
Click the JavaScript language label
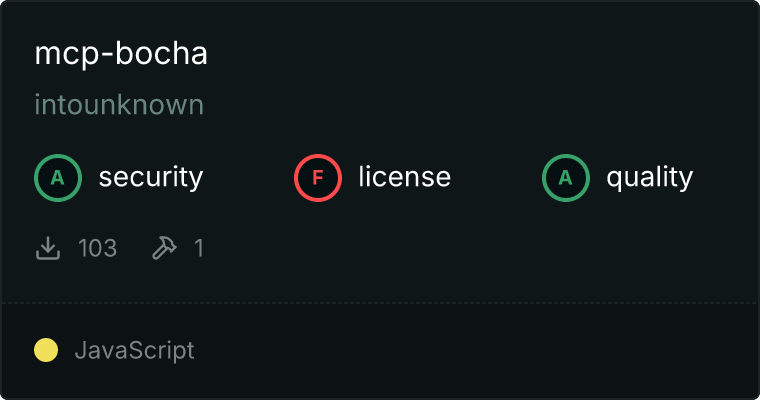(134, 350)
